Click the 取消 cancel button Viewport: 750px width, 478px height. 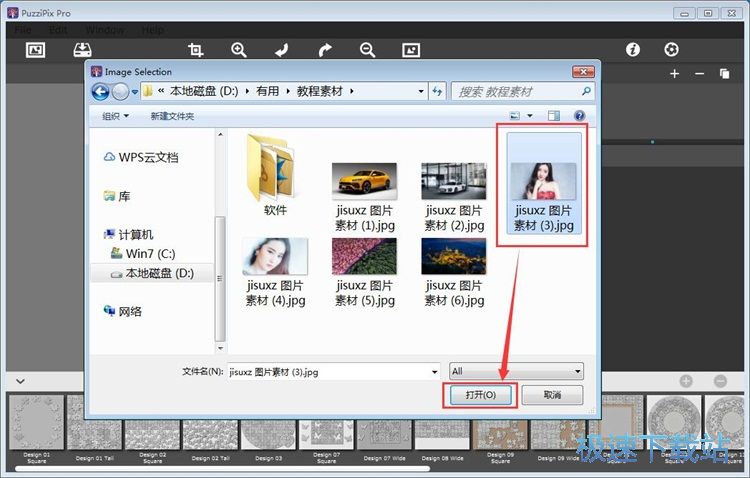point(552,395)
